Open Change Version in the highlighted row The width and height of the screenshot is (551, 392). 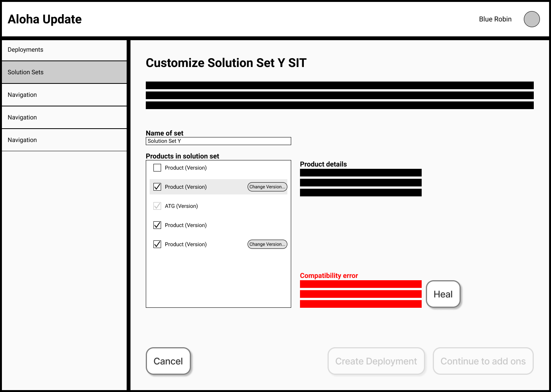[267, 187]
